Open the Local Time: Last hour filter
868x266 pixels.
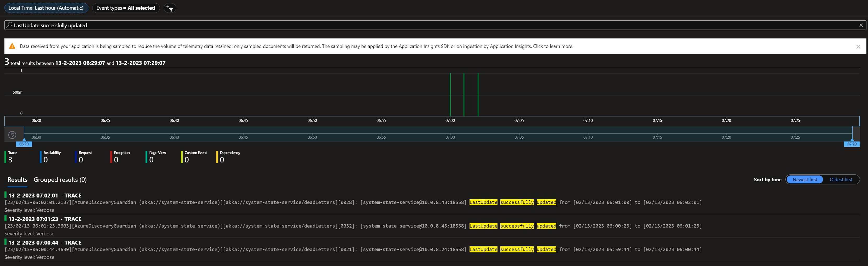tap(46, 8)
